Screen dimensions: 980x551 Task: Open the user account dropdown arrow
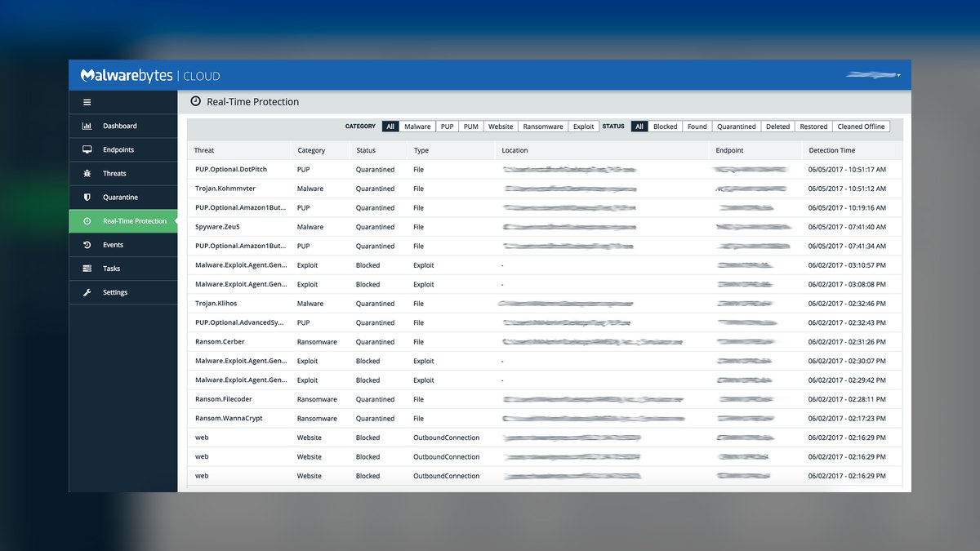(x=898, y=76)
